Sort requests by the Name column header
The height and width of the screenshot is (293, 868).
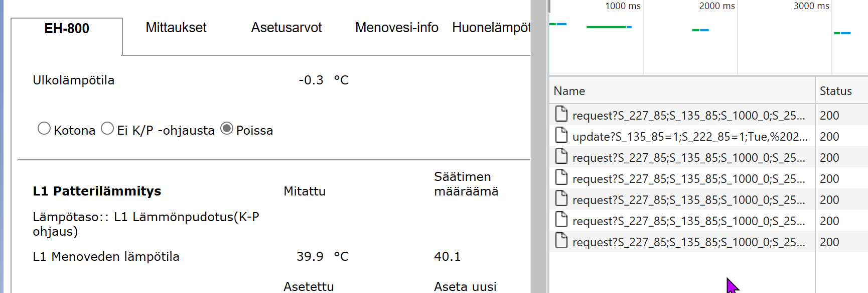(569, 91)
